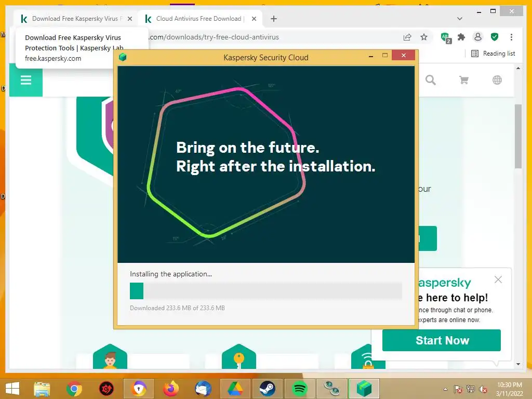Close the Cloud Antivirus Free Download tab

point(254,19)
